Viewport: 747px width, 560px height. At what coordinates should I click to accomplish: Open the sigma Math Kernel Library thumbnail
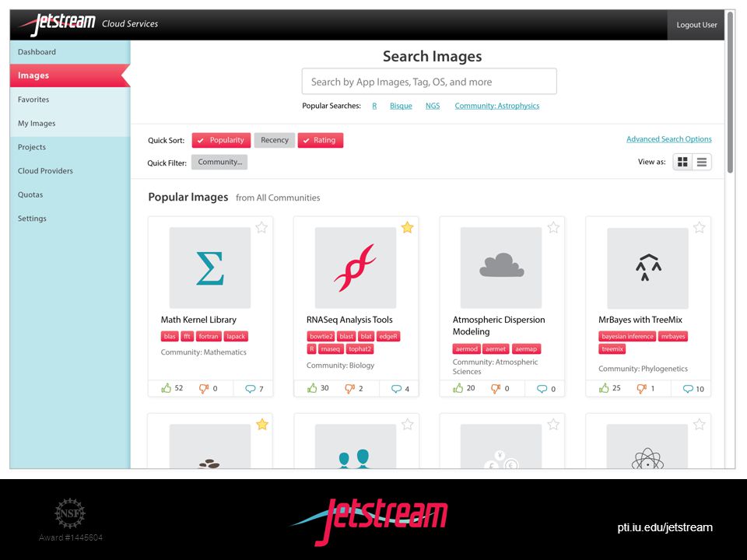[210, 268]
